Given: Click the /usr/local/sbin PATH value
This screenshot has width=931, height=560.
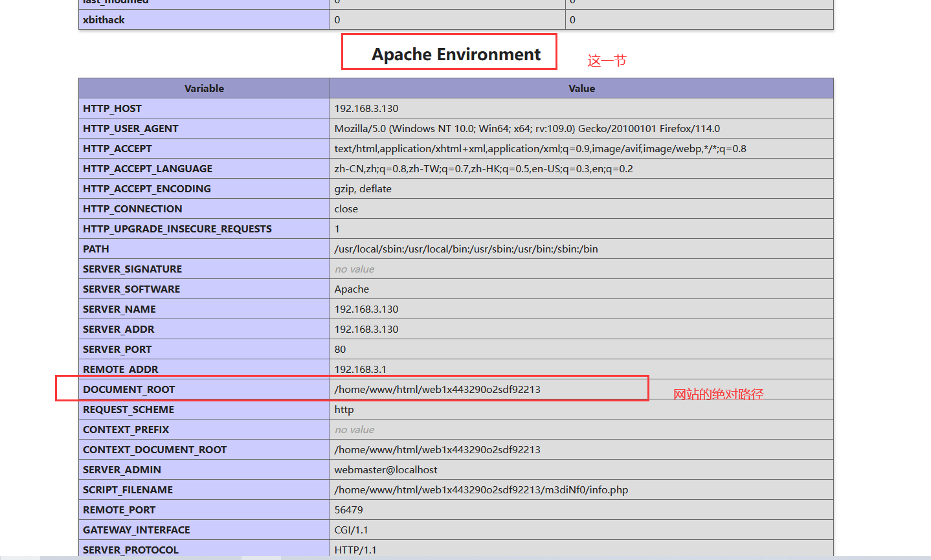Looking at the screenshot, I should coord(466,249).
